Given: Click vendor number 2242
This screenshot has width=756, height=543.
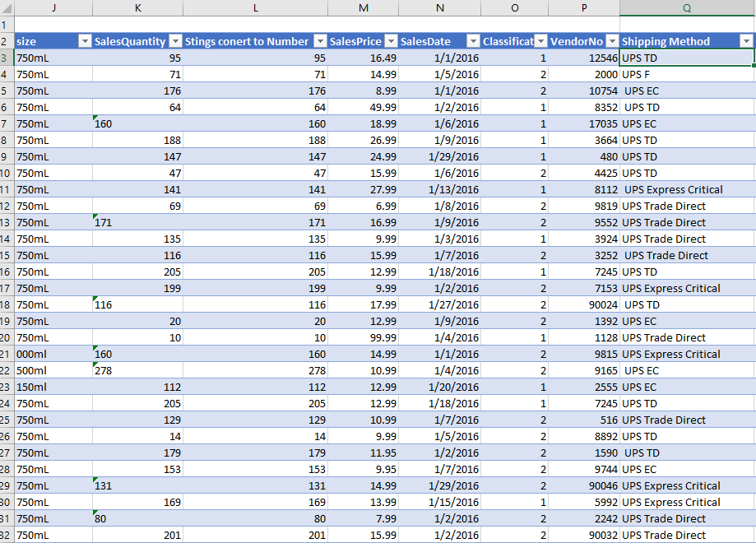Looking at the screenshot, I should [584, 518].
